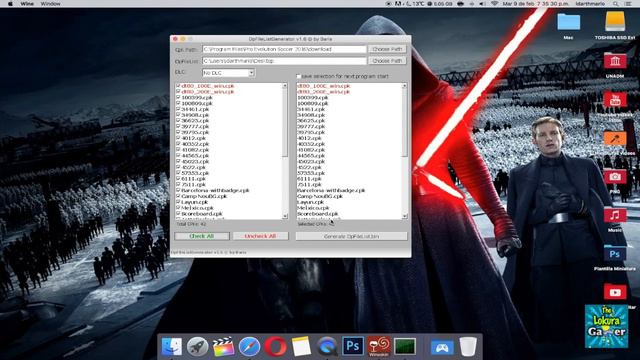Uncheck 7511.cpk checkbox
The width and height of the screenshot is (640, 360).
(x=178, y=184)
